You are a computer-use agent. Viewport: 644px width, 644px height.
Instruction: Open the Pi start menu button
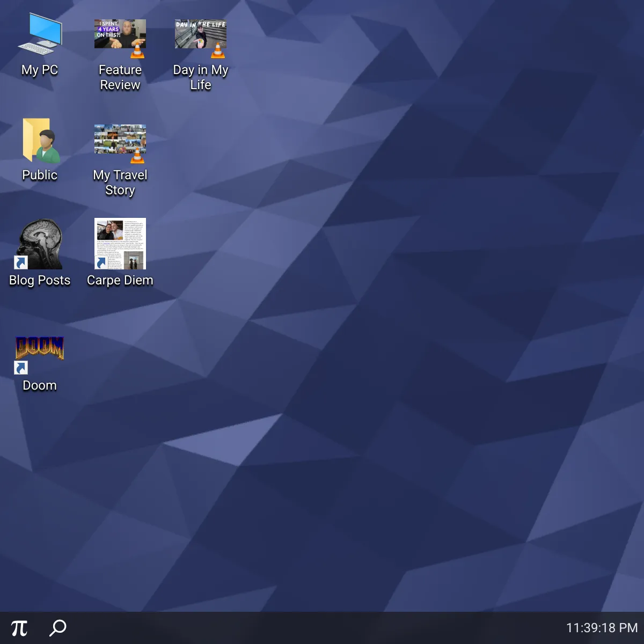pyautogui.click(x=19, y=628)
